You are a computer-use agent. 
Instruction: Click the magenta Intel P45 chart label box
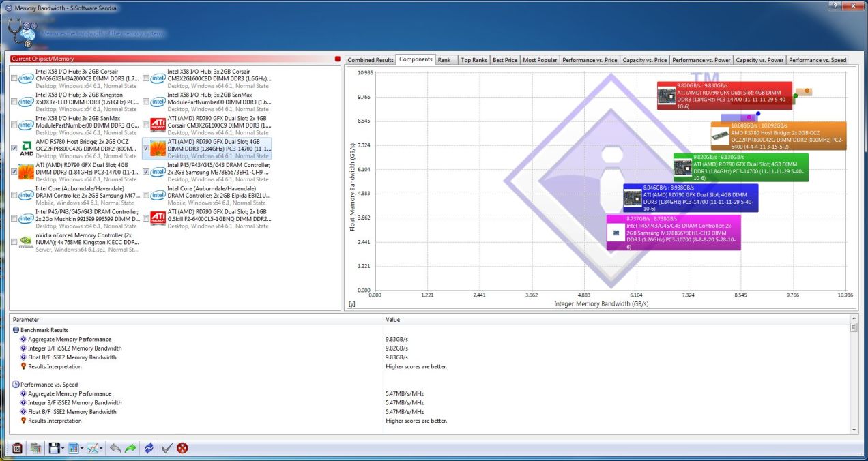point(674,233)
